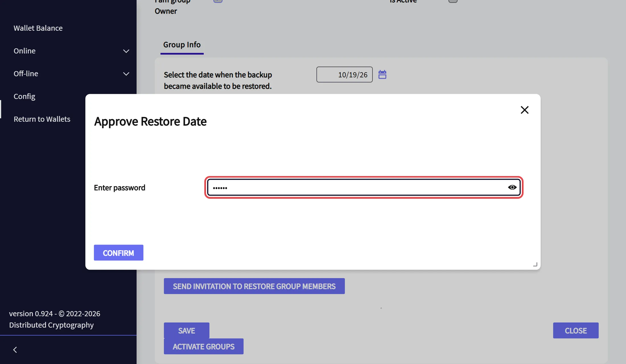Expand the Online menu chevron
Viewport: 626px width, 364px height.
126,51
